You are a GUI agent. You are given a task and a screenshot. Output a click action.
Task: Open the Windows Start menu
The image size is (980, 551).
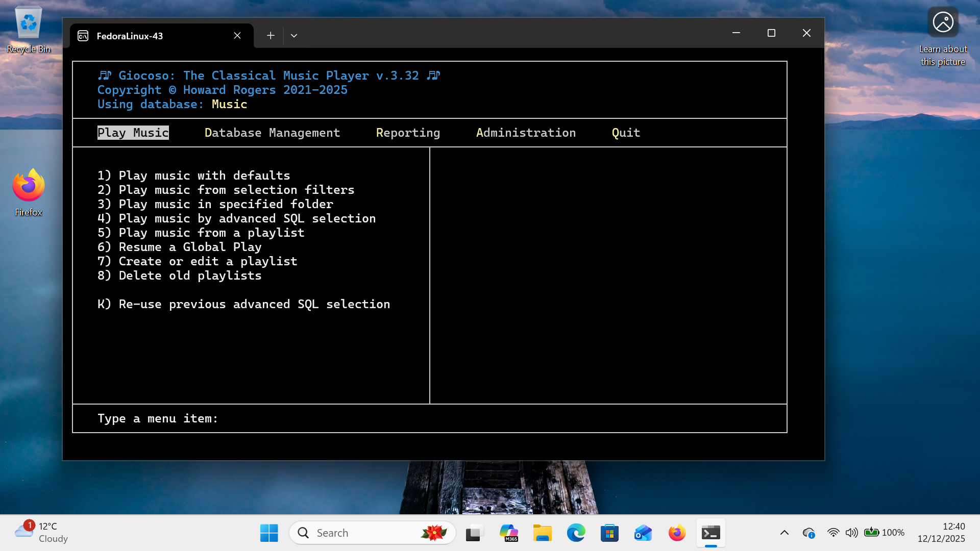pyautogui.click(x=269, y=533)
